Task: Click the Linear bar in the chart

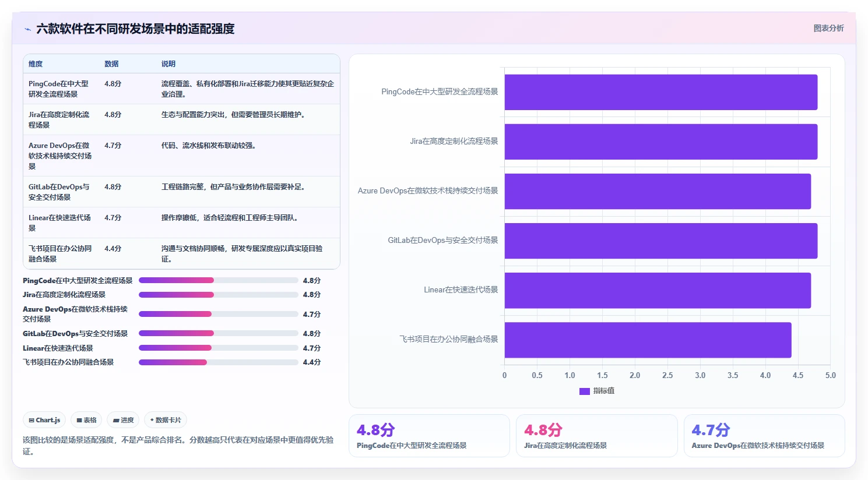Action: (x=658, y=290)
